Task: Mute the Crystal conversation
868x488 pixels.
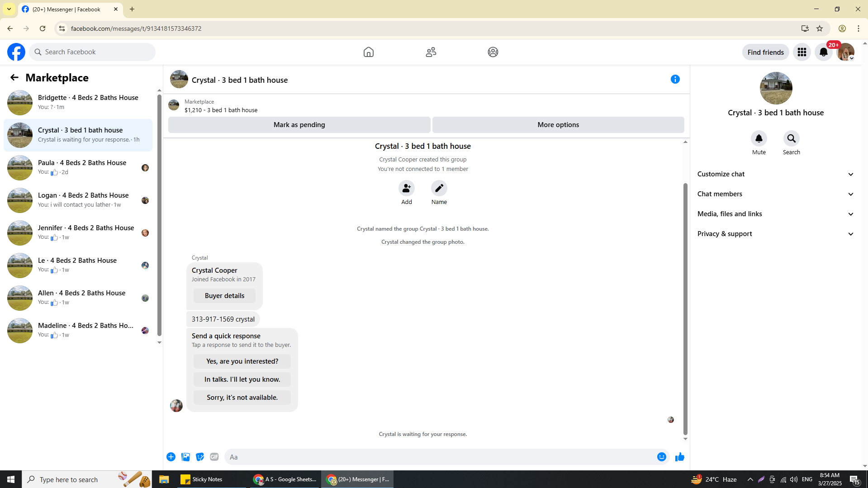Action: point(759,138)
